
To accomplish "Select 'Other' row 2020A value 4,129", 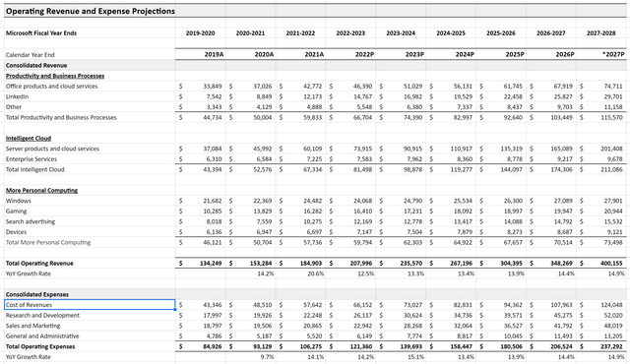I will [264, 107].
